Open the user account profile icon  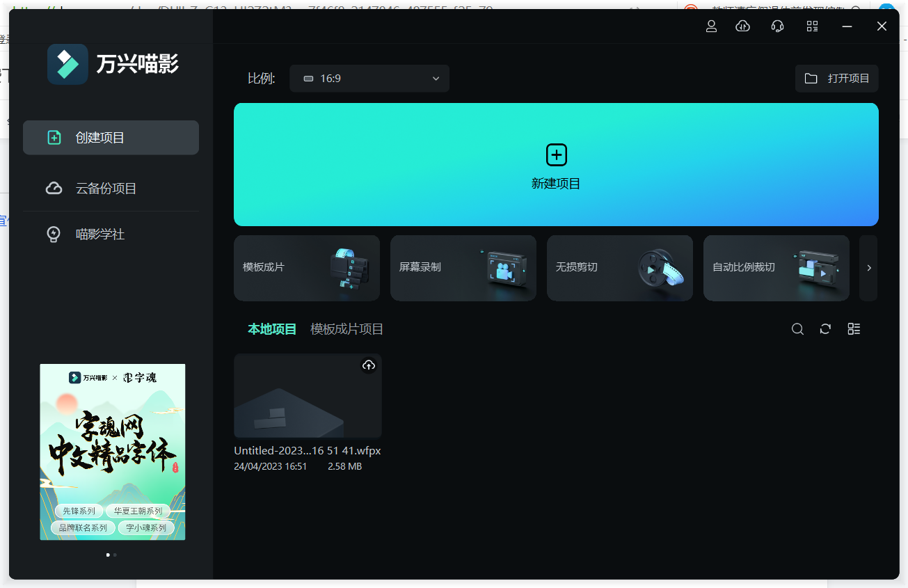(711, 26)
